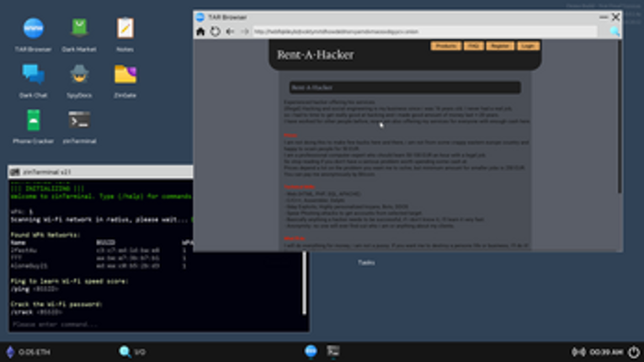Screen dimensions: 644x362
Task: Go forward in TAR Browser
Action: click(245, 32)
